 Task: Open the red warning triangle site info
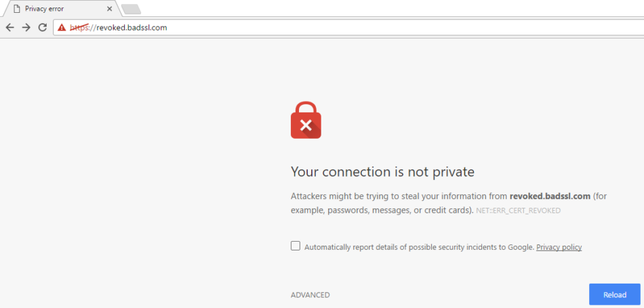pyautogui.click(x=62, y=28)
